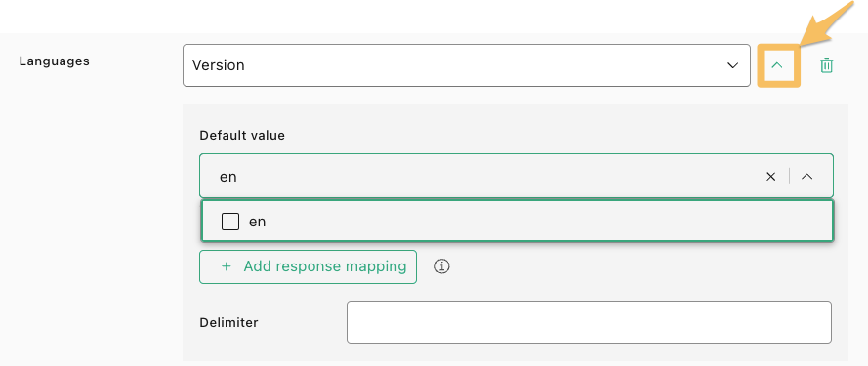Viewport: 868px width, 366px height.
Task: Click the Default value label
Action: (x=242, y=135)
